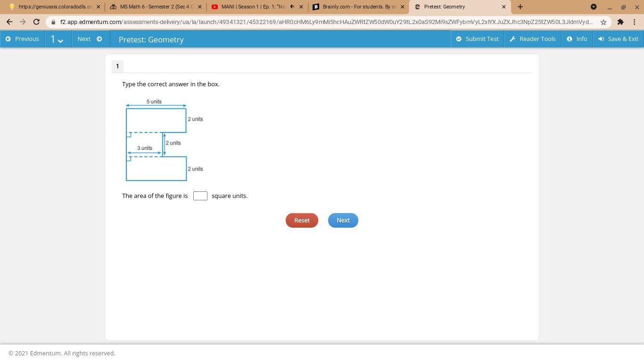Click the "Pretest: Geometry" page heading
Image resolution: width=644 pixels, height=362 pixels.
tap(151, 40)
